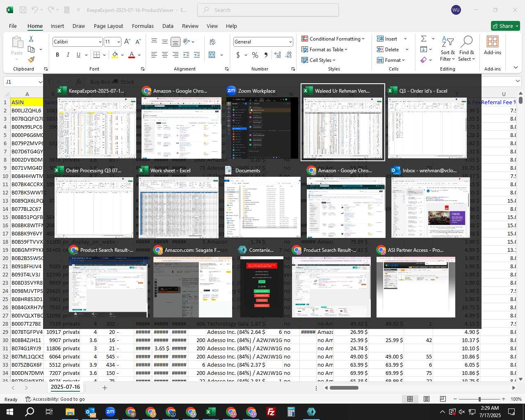This screenshot has width=525, height=420.
Task: Add a new sheet with plus button
Action: (105, 388)
